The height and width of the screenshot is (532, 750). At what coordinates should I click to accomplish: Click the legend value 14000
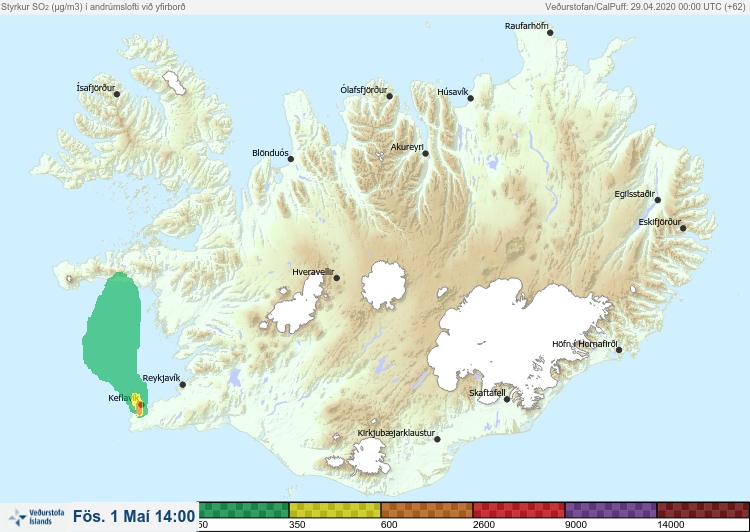click(670, 525)
